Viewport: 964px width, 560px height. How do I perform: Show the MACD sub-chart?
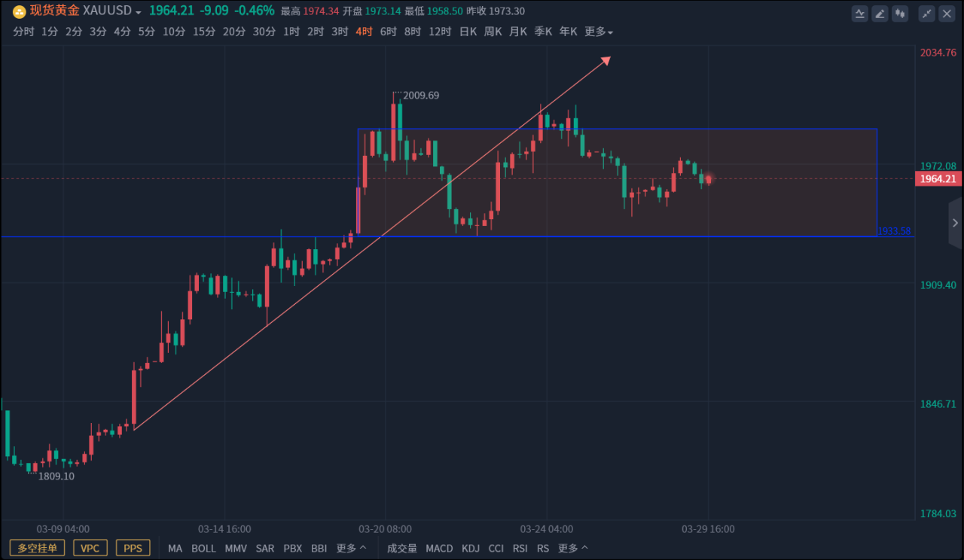pos(439,548)
